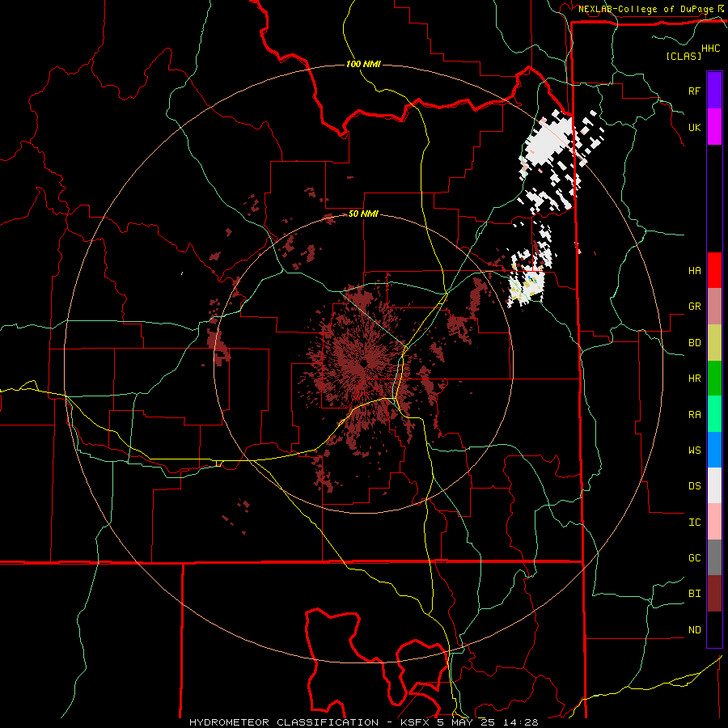Click the [CLAS] unit label
728x728 pixels.
684,56
